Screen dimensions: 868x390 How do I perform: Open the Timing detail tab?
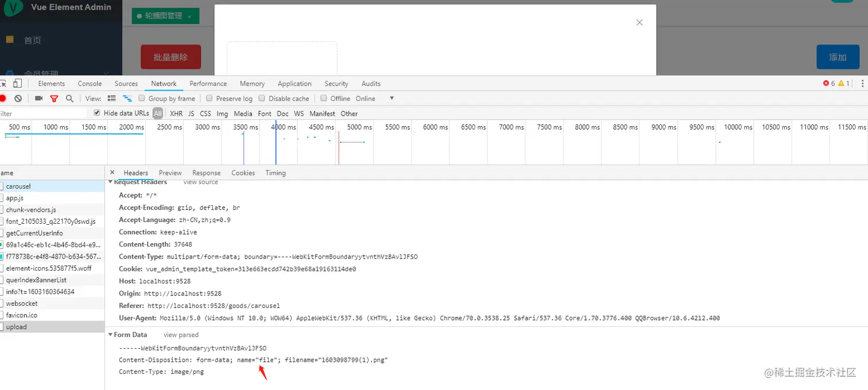pos(276,173)
